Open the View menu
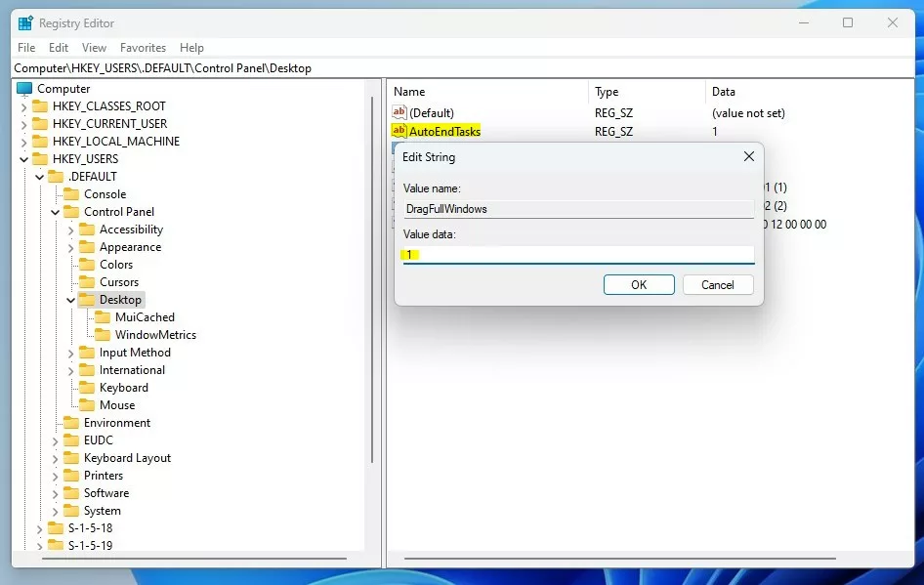The height and width of the screenshot is (585, 924). [95, 48]
